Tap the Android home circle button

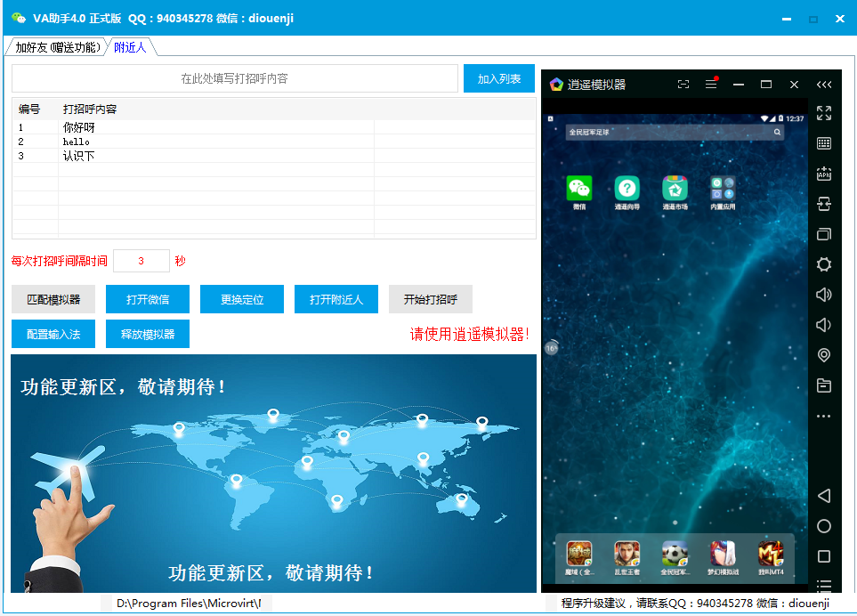pyautogui.click(x=824, y=526)
